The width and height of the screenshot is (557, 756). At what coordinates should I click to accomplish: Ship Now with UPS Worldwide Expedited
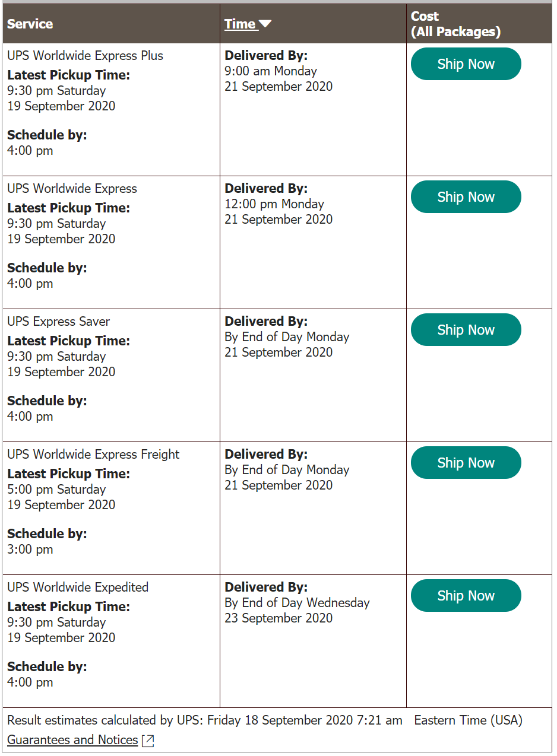pos(466,596)
